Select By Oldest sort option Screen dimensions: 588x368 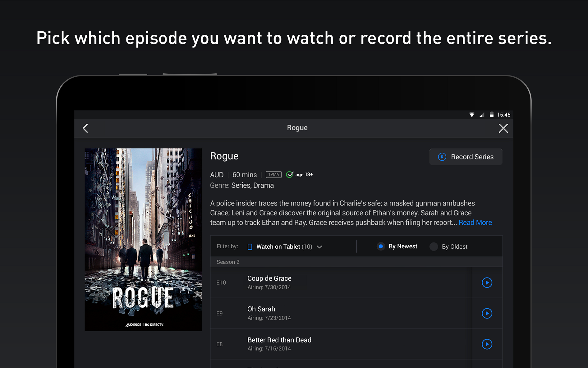[434, 247]
